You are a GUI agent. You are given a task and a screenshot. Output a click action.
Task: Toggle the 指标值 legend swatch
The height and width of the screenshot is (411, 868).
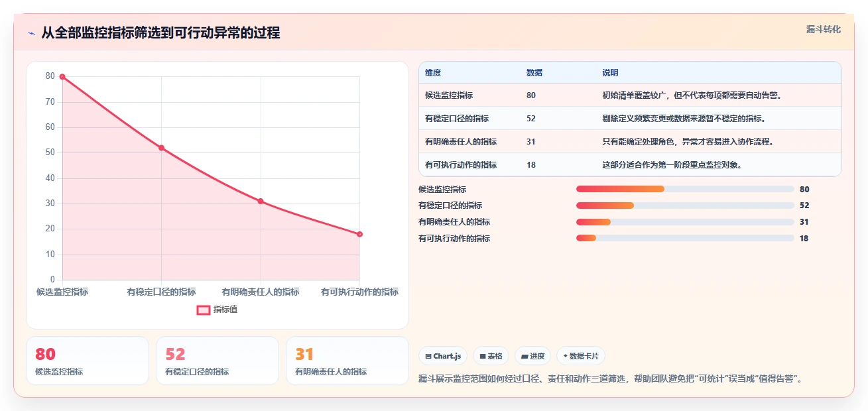(204, 310)
